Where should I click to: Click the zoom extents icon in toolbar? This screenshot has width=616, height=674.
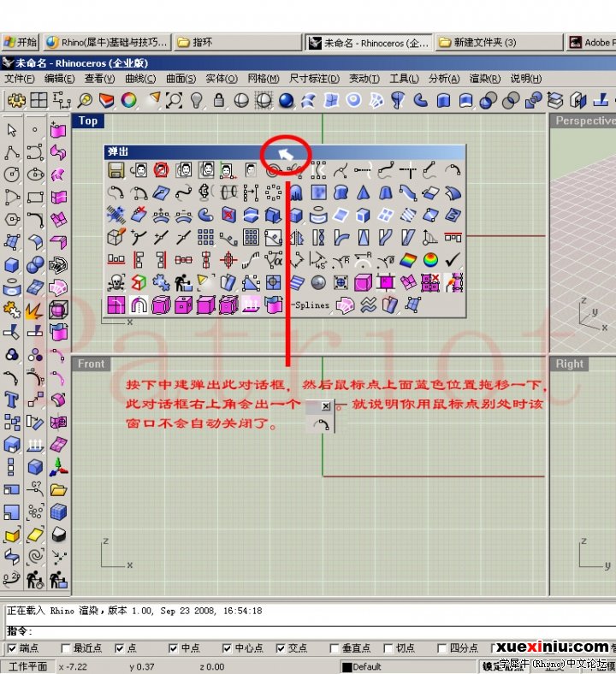coord(174,101)
